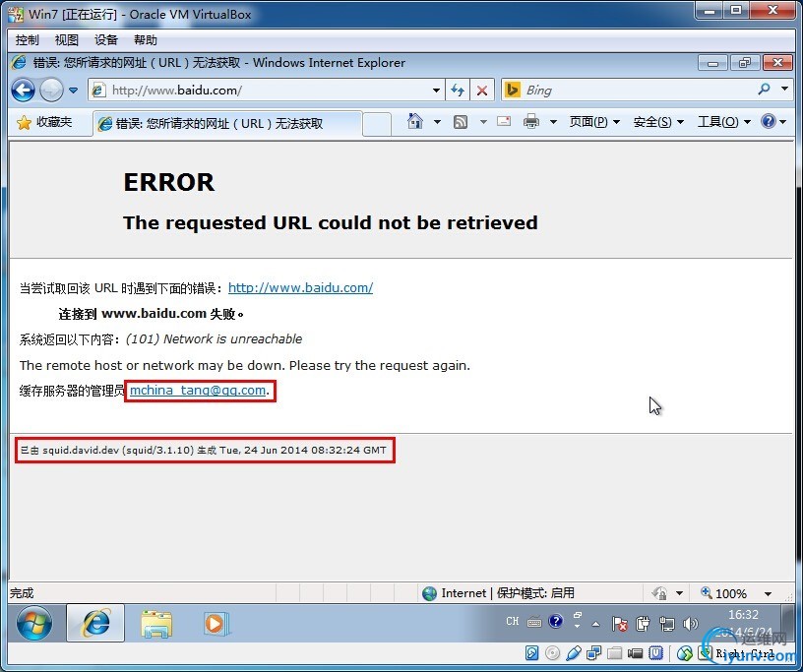Viewport: 803px width, 672px height.
Task: Open Action Center flag tray icon
Action: [x=619, y=624]
